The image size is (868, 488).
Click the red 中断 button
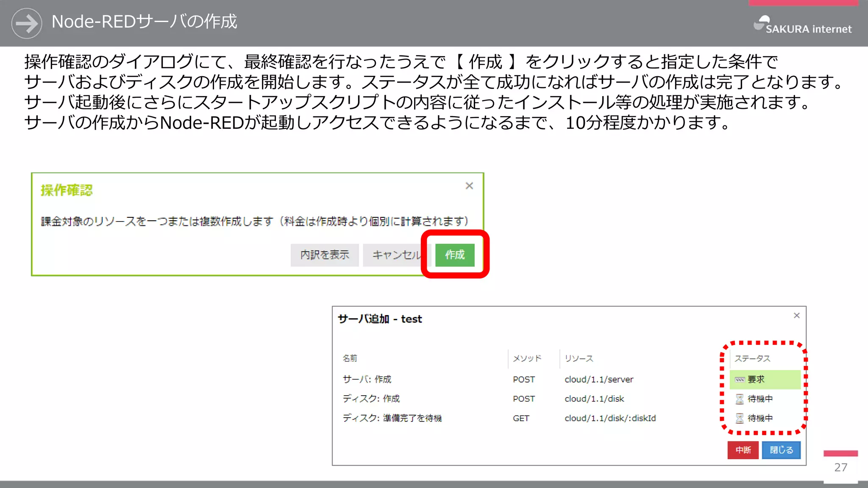click(x=743, y=450)
